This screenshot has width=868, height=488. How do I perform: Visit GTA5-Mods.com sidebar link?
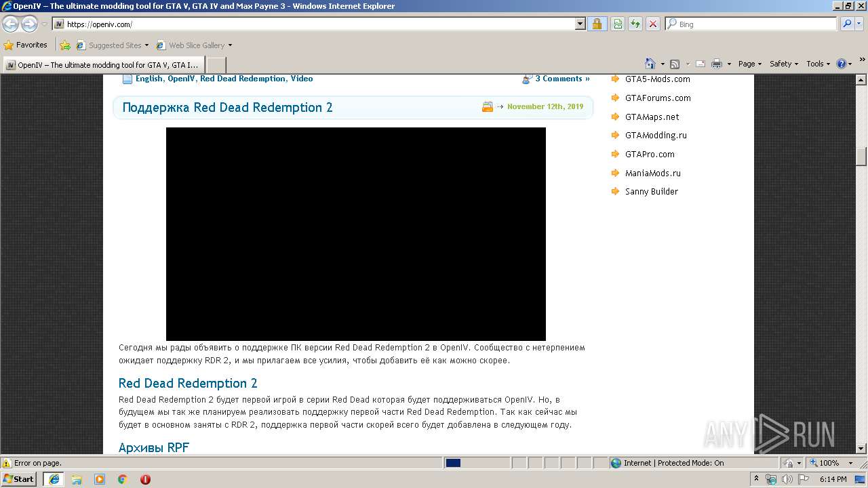point(658,79)
